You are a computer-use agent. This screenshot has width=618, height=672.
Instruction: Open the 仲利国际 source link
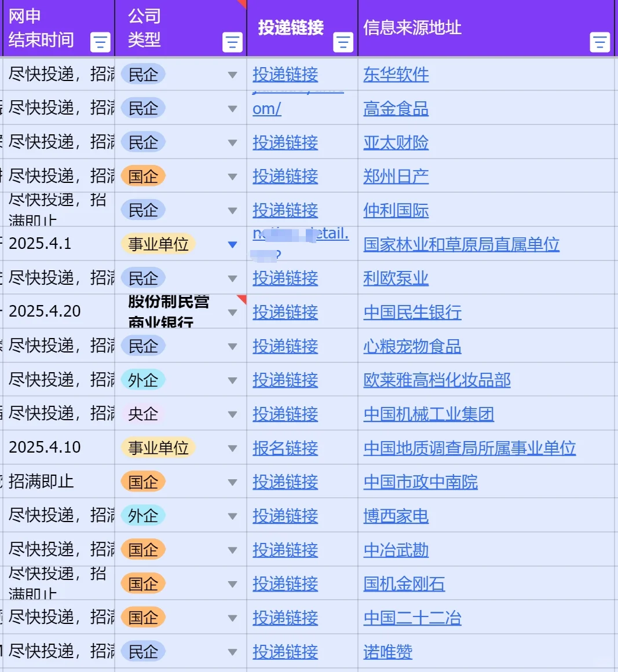point(396,210)
